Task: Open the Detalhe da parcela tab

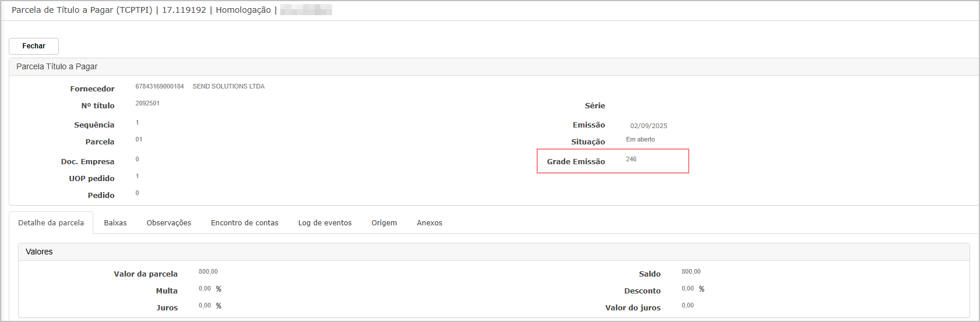Action: (x=51, y=223)
